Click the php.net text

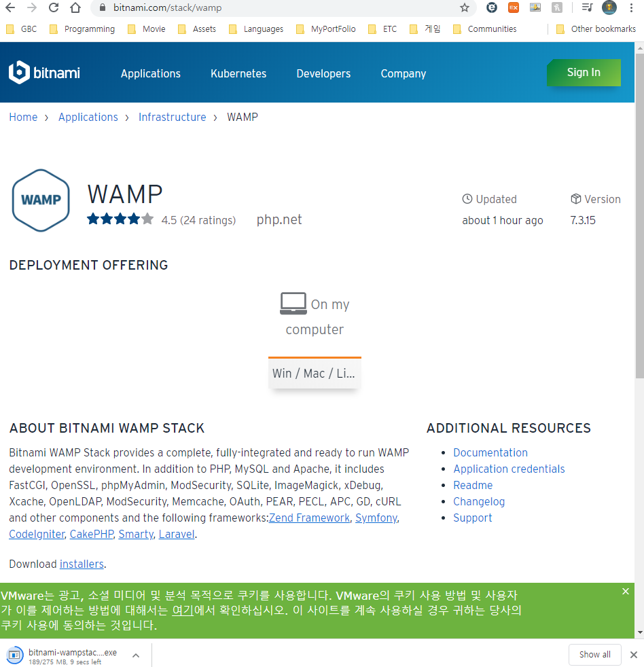click(279, 219)
